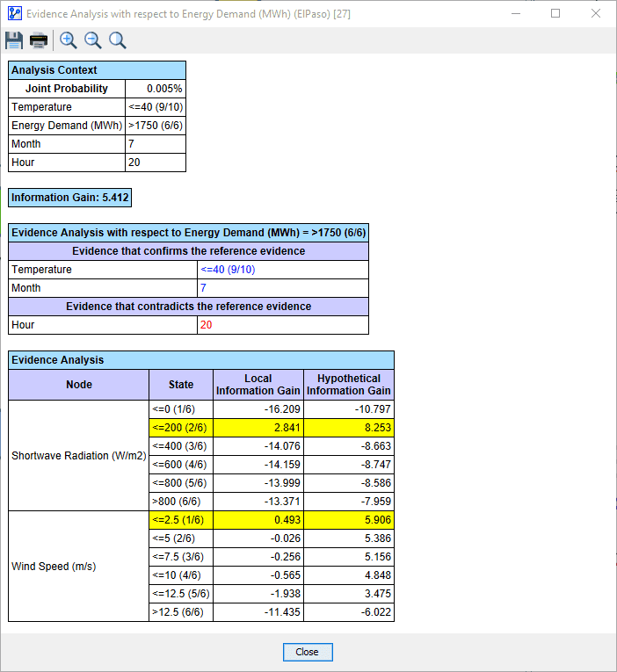Click the Save floppy disk icon
This screenshot has width=617, height=672.
pyautogui.click(x=14, y=40)
